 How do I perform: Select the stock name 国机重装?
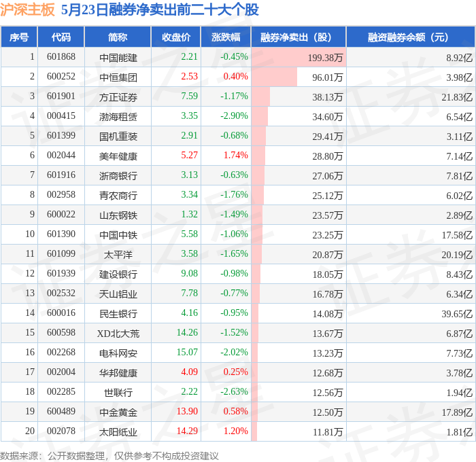118,136
